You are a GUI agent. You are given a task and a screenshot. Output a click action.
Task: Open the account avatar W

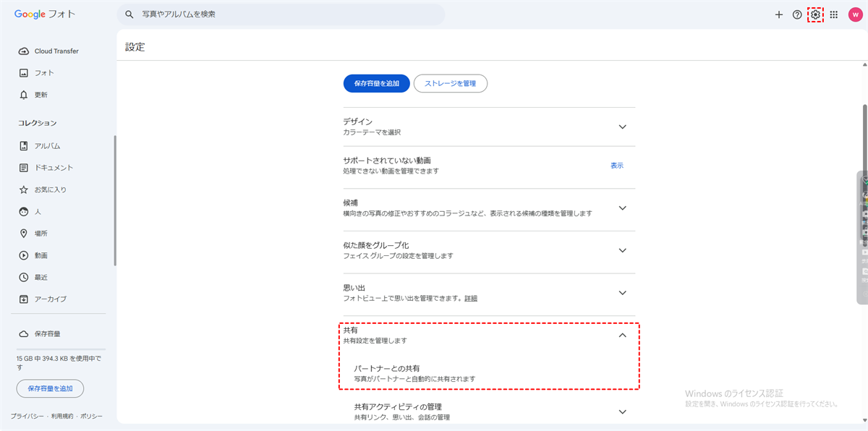[854, 14]
